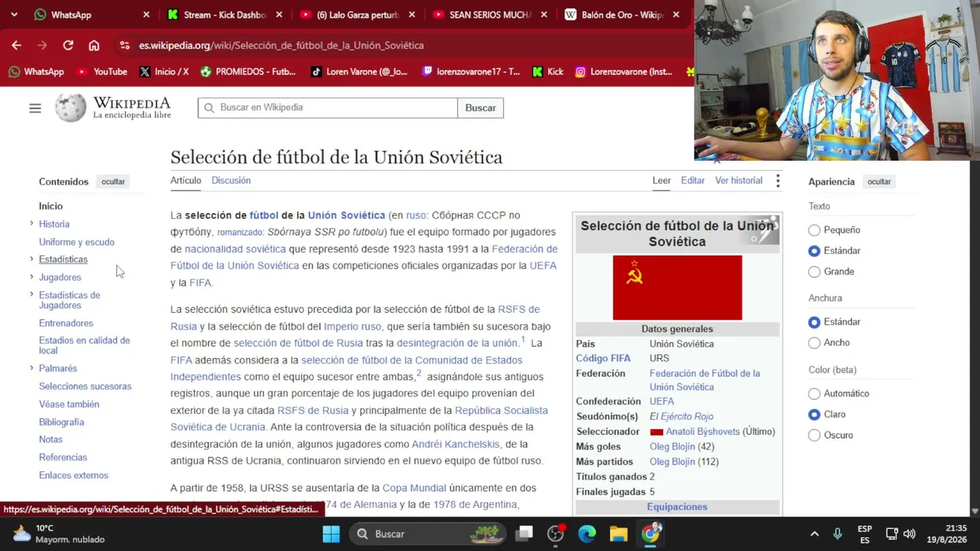Open the Editar tab

693,181
